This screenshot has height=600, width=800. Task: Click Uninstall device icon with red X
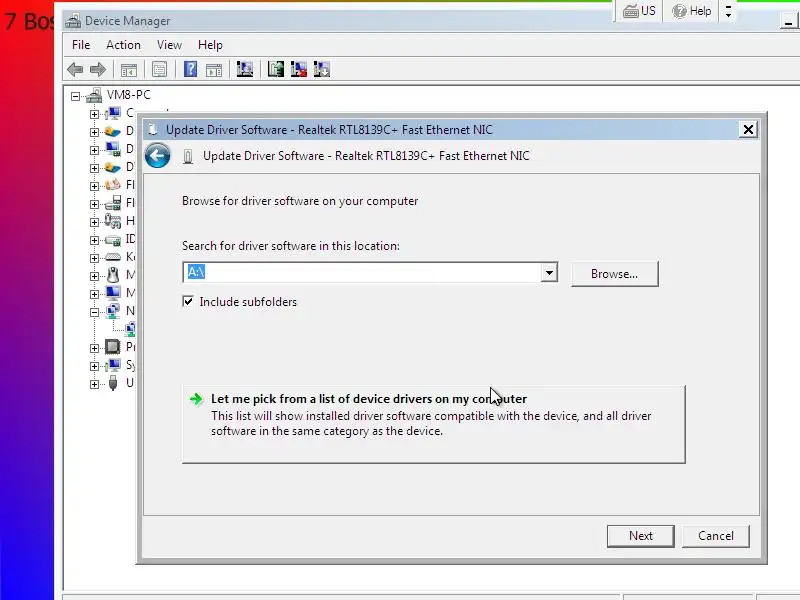click(x=298, y=69)
